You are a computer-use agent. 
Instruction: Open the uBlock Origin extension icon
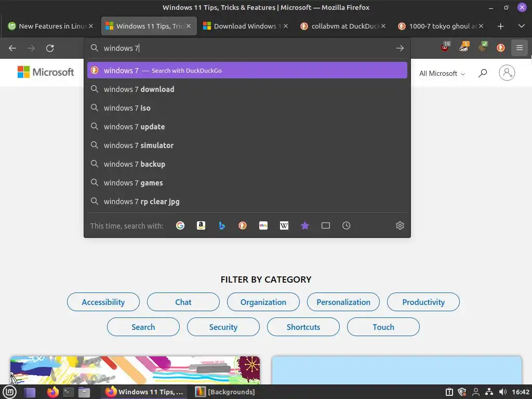pyautogui.click(x=445, y=47)
